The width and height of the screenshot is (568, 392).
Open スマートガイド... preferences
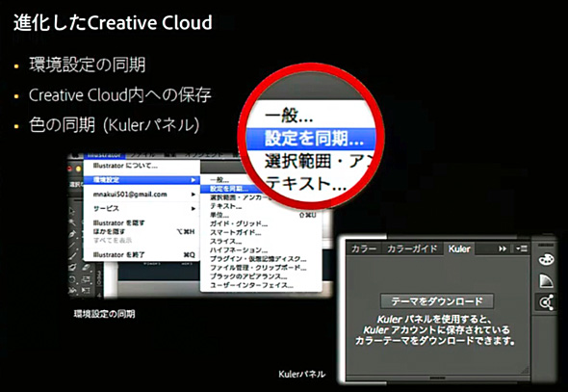pyautogui.click(x=236, y=232)
